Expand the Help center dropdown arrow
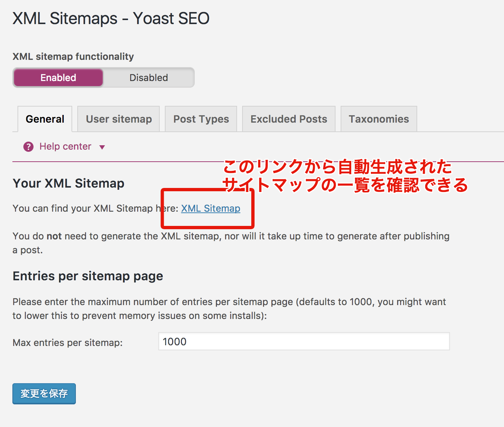504x427 pixels. (102, 147)
